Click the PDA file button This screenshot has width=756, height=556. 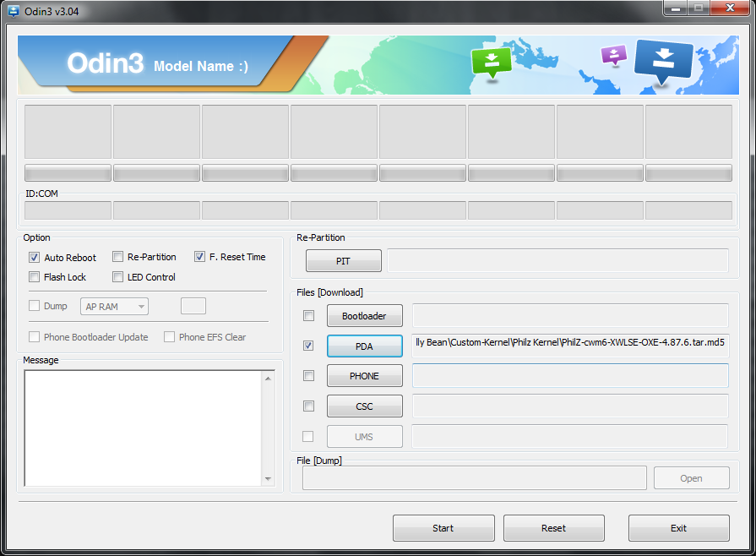[365, 346]
